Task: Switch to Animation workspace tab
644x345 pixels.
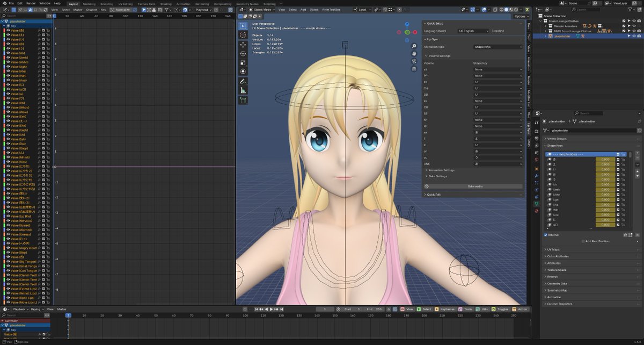Action: click(x=183, y=4)
